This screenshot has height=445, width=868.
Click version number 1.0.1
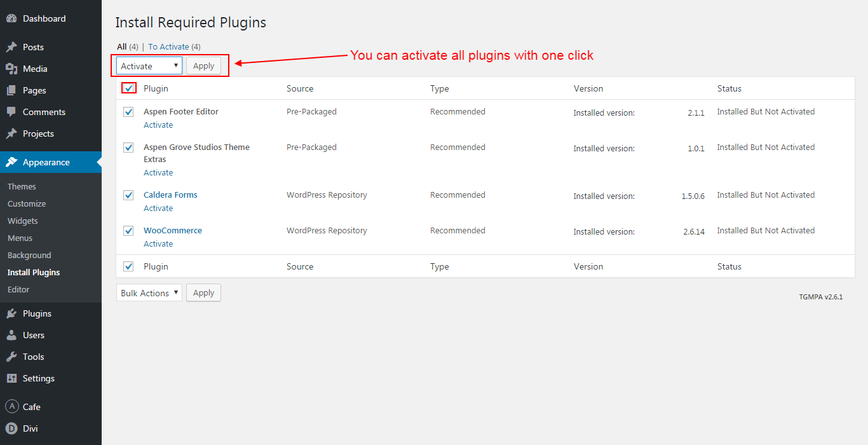(696, 149)
